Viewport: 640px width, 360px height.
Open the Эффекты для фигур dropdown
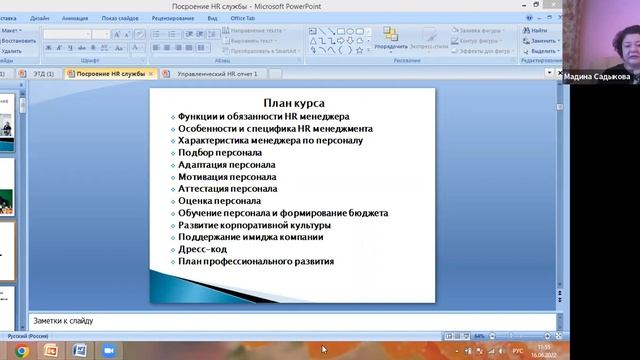pyautogui.click(x=482, y=51)
